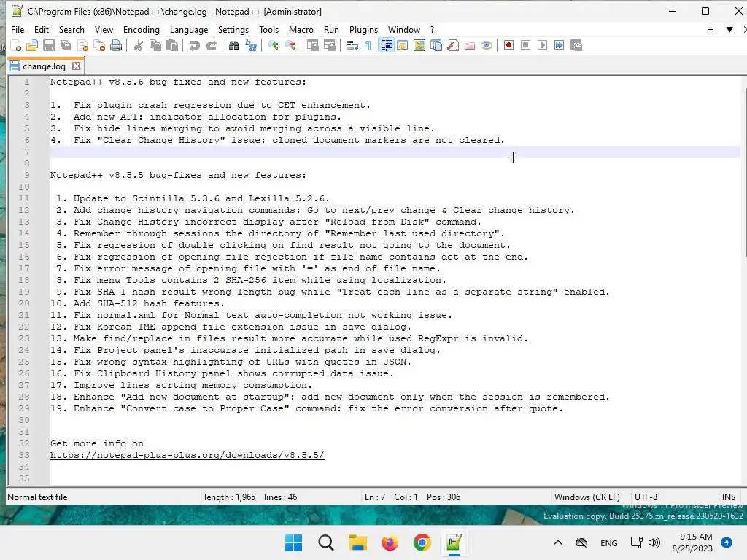
Task: Click Stop Recording macro icon
Action: click(x=525, y=45)
